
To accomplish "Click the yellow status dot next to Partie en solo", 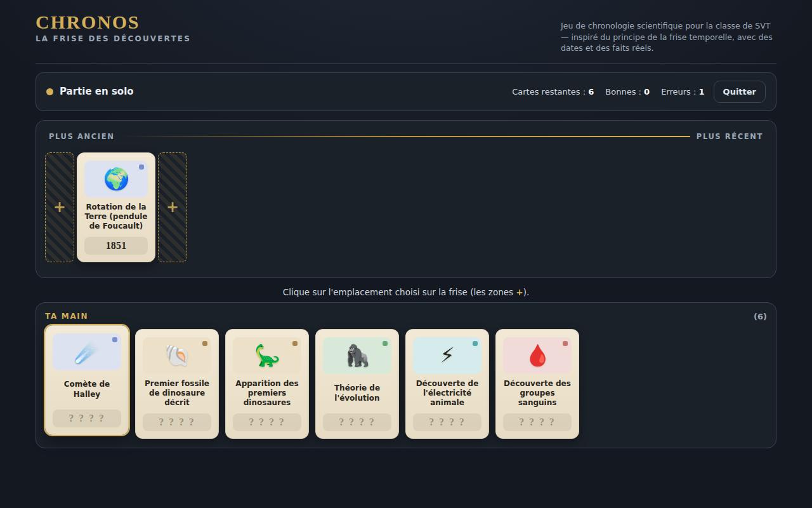I will [x=49, y=92].
